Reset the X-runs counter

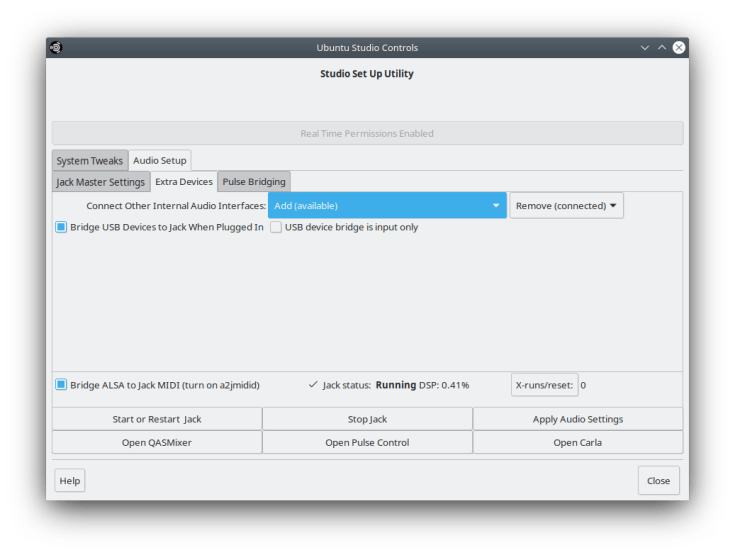coord(544,385)
